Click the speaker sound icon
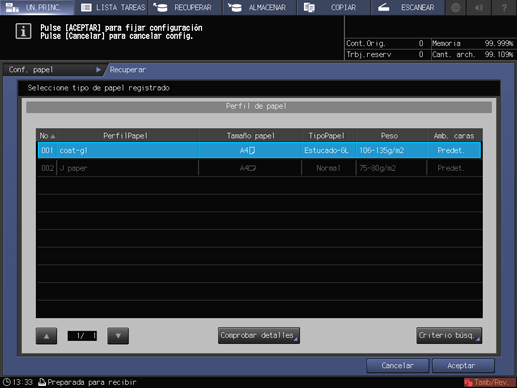The width and height of the screenshot is (517, 388). [480, 7]
